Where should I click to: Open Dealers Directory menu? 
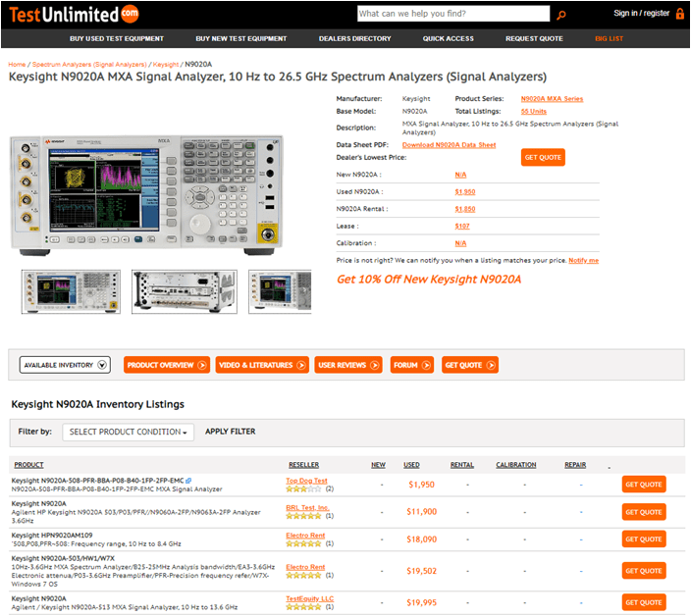point(354,39)
